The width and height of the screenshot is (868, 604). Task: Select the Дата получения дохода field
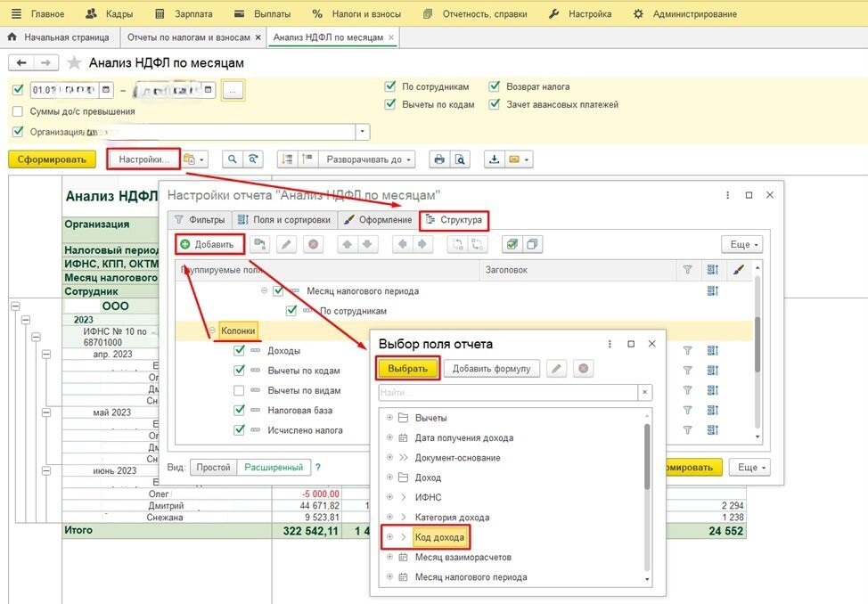tap(464, 437)
